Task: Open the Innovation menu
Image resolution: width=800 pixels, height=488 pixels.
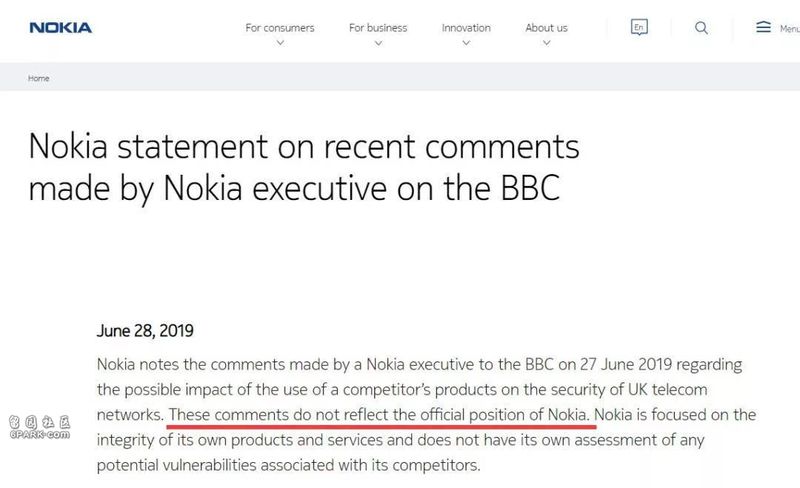Action: 466,28
